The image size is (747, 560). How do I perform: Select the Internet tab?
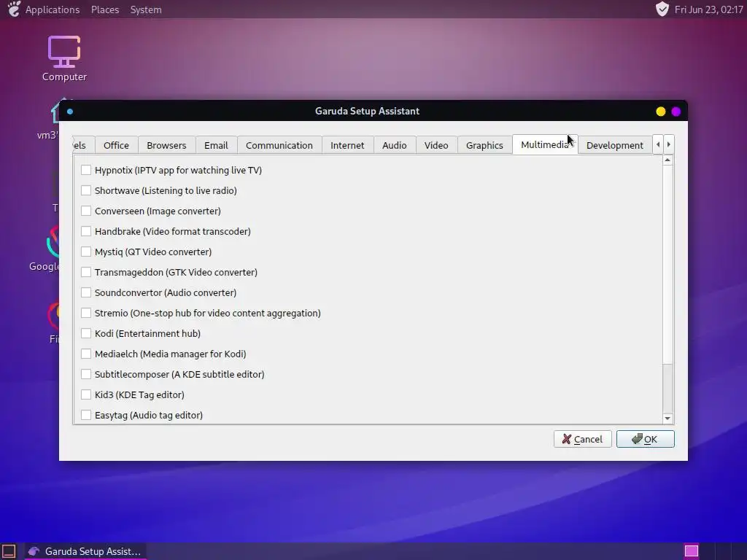(347, 145)
